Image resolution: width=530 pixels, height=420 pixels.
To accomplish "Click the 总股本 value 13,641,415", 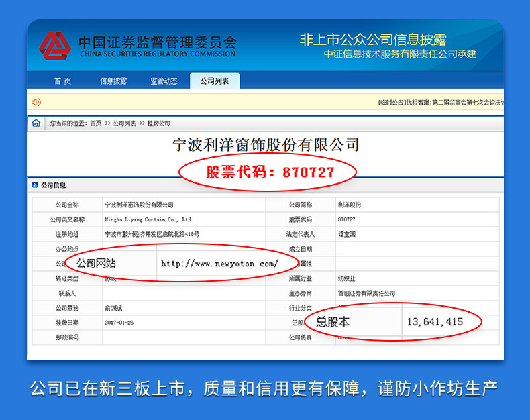I will pos(435,321).
